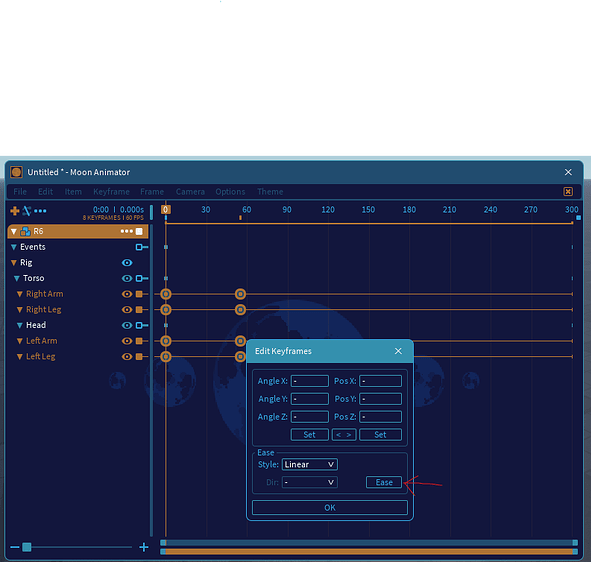591x562 pixels.
Task: Click the Pos Y input field
Action: pyautogui.click(x=380, y=399)
